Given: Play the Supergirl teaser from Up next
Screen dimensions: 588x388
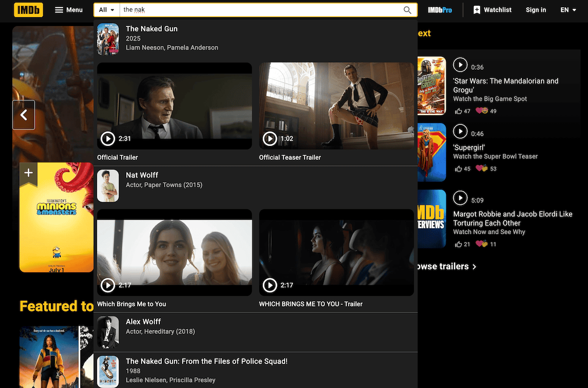Looking at the screenshot, I should (460, 131).
